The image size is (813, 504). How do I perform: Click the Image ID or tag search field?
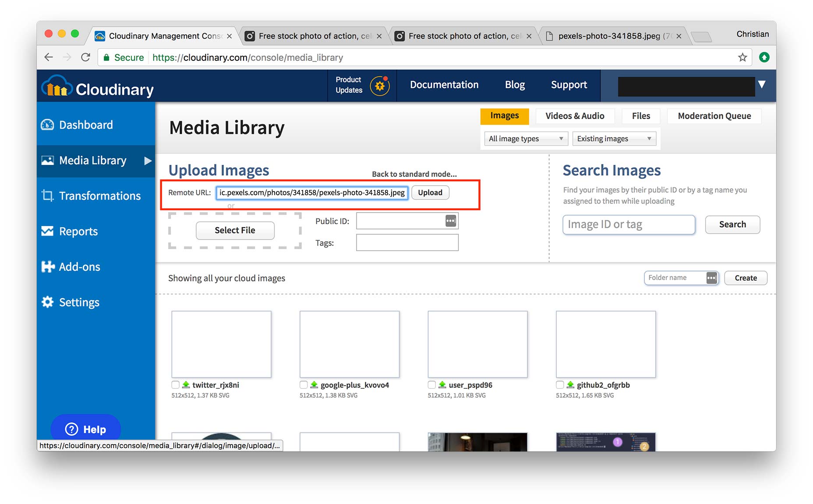[x=629, y=225]
